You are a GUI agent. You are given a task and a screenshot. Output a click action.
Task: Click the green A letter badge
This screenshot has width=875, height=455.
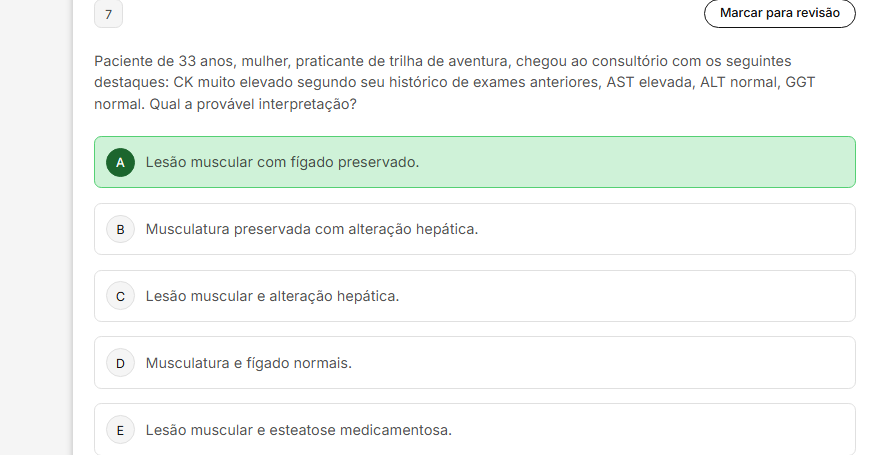[x=120, y=162]
